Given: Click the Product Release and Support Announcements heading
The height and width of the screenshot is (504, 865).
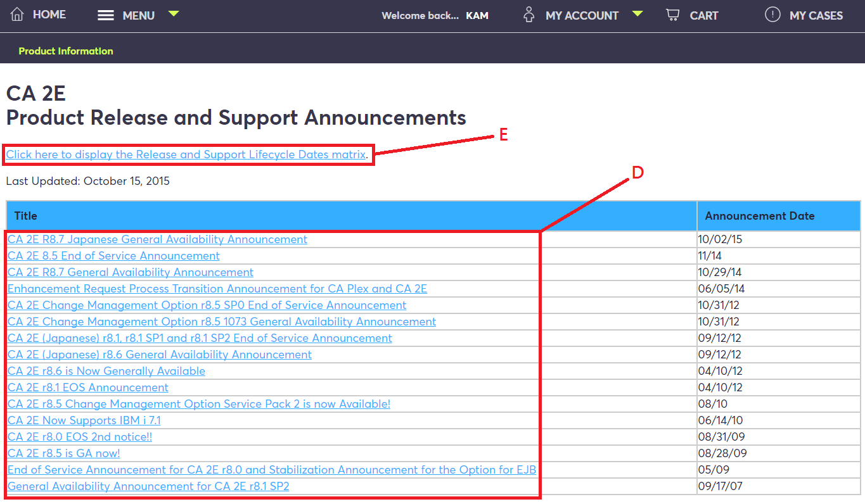Looking at the screenshot, I should click(x=236, y=117).
